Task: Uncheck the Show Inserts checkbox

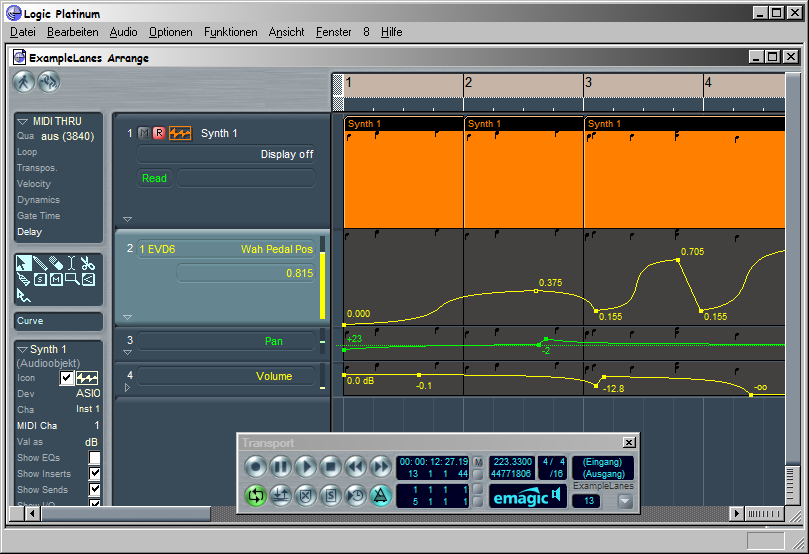Action: pyautogui.click(x=95, y=474)
